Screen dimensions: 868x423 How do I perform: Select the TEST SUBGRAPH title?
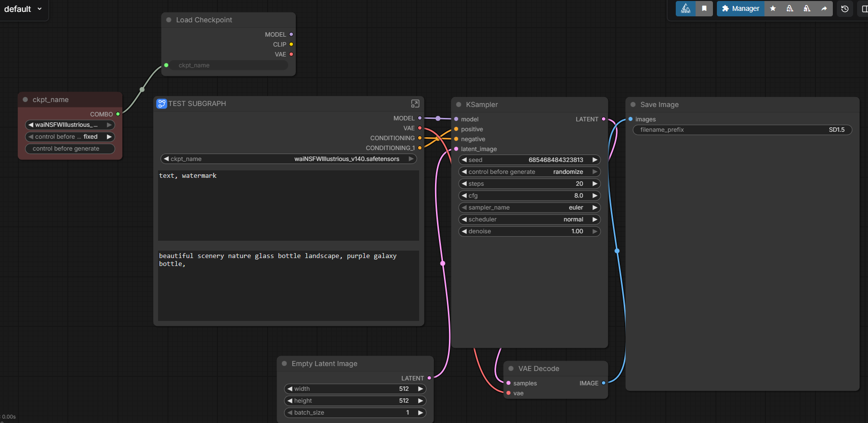(197, 104)
